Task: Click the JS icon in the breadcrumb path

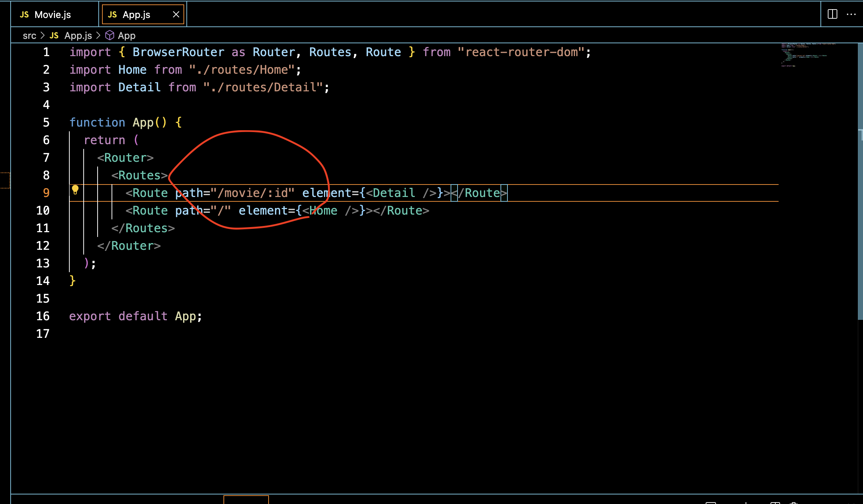Action: point(54,36)
